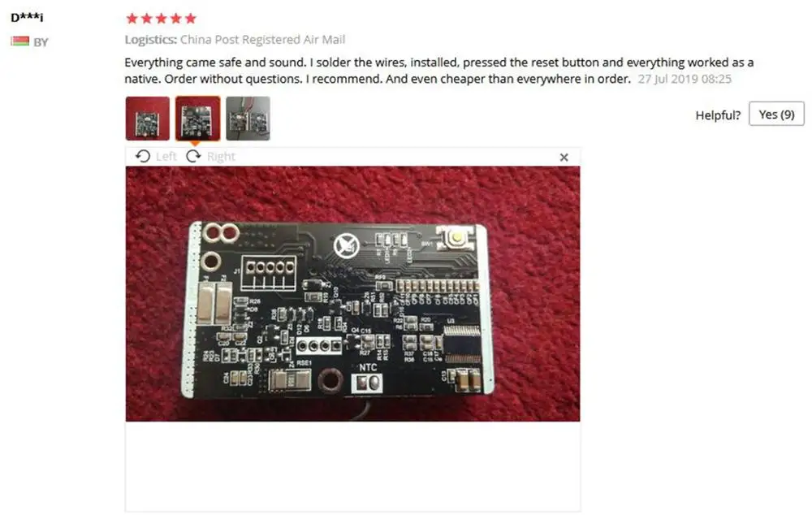Click the enlarged circuit board photo
The image size is (812, 515).
click(352, 294)
